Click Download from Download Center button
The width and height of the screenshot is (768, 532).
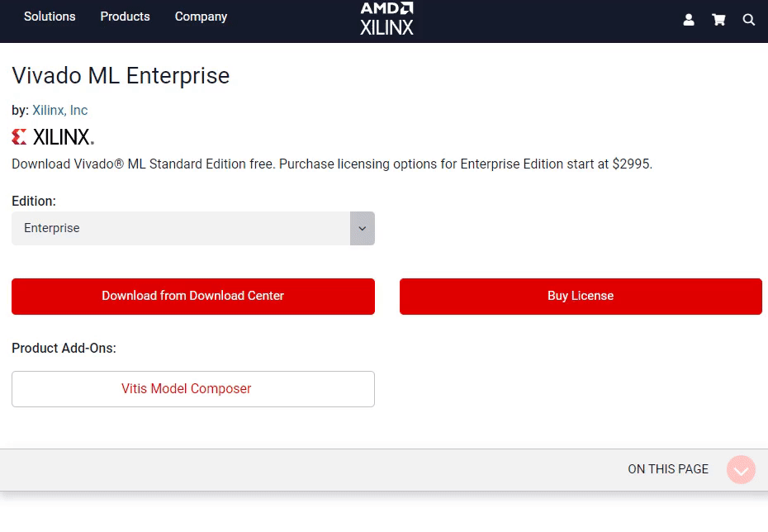193,297
